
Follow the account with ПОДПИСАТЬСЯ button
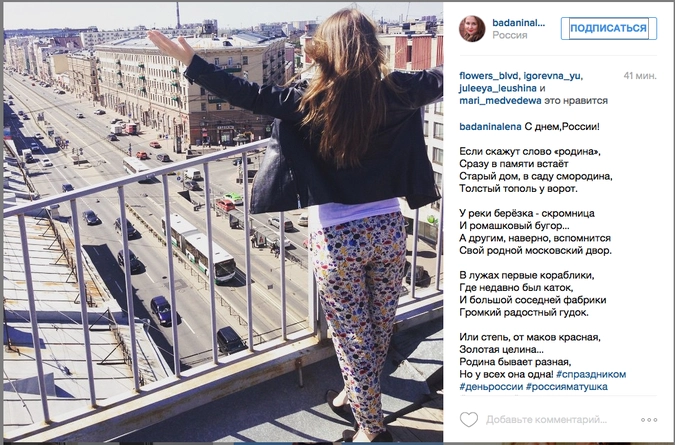(x=609, y=28)
